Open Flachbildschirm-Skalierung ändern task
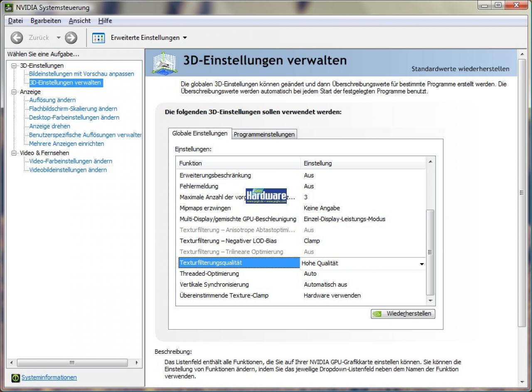This screenshot has height=392, width=532. click(x=73, y=109)
